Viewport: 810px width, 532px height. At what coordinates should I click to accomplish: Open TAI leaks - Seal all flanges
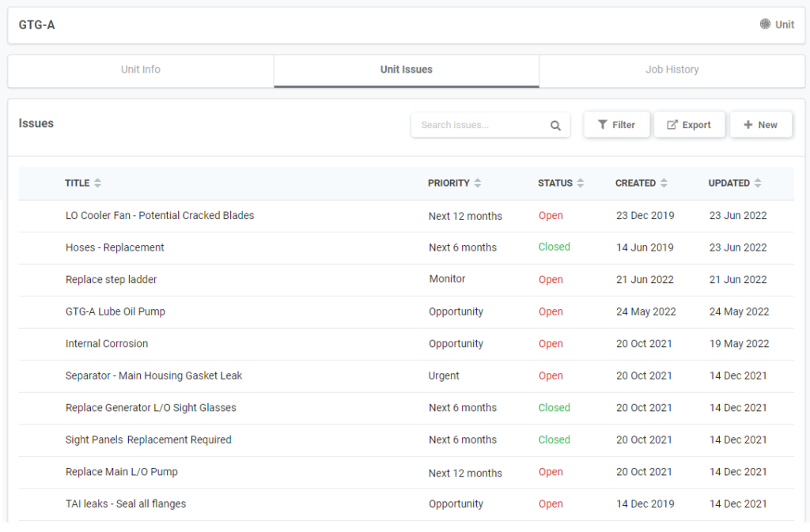click(x=126, y=504)
